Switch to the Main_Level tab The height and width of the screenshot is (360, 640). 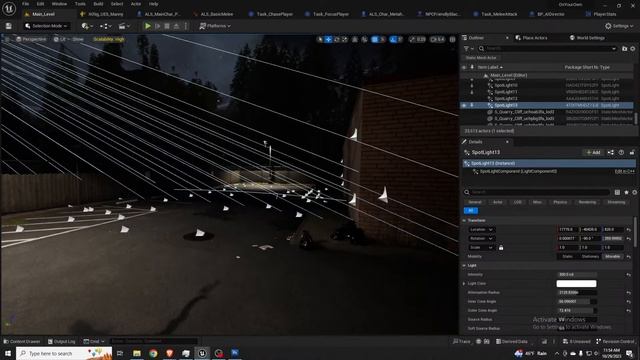point(43,14)
